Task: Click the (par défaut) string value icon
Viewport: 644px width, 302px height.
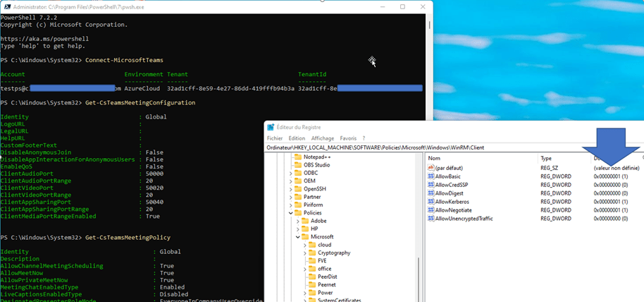Action: coord(431,168)
